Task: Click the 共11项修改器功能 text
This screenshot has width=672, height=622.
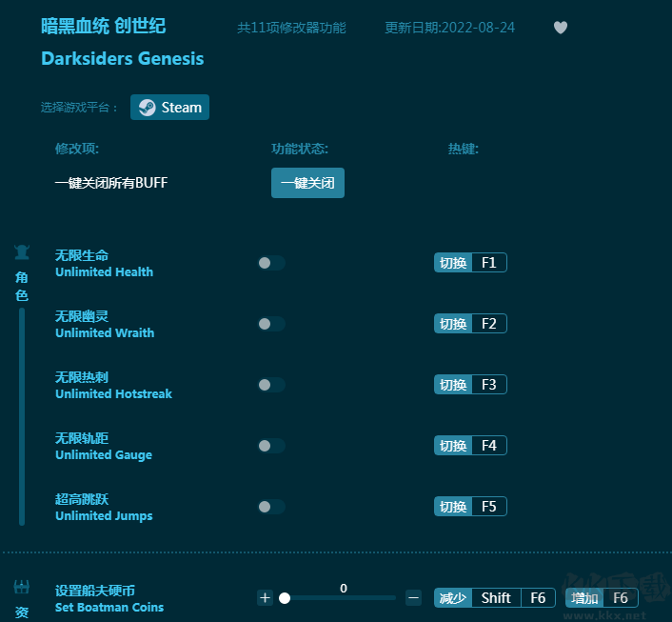Action: click(x=291, y=28)
